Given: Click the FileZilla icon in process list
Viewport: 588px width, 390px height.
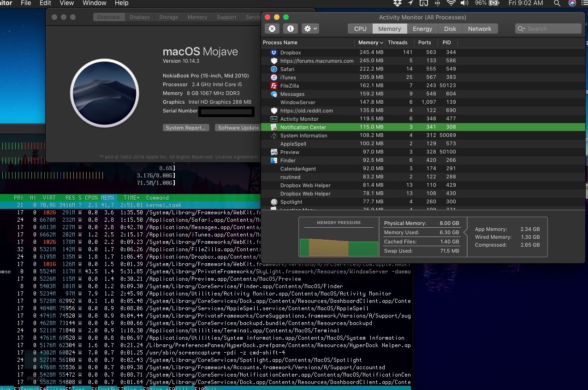Looking at the screenshot, I should (x=274, y=86).
